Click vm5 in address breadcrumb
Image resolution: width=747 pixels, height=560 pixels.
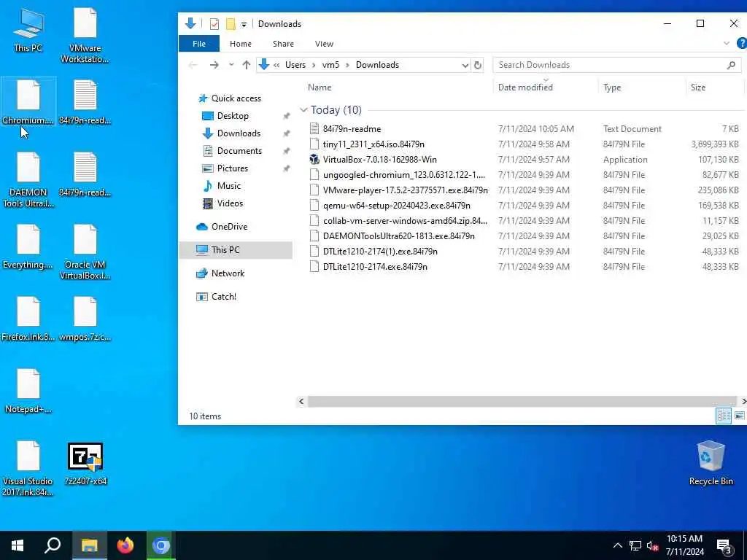click(x=330, y=65)
